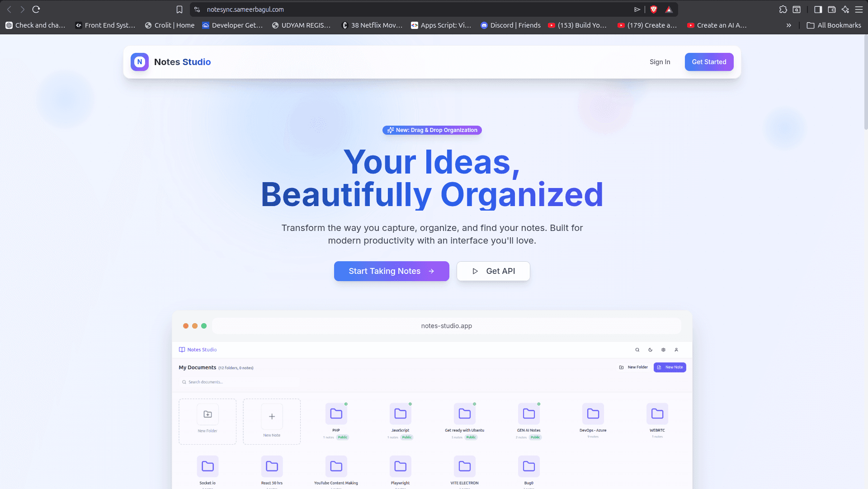The width and height of the screenshot is (868, 489).
Task: Expand the hidden bookmarks chevron
Action: coord(788,25)
